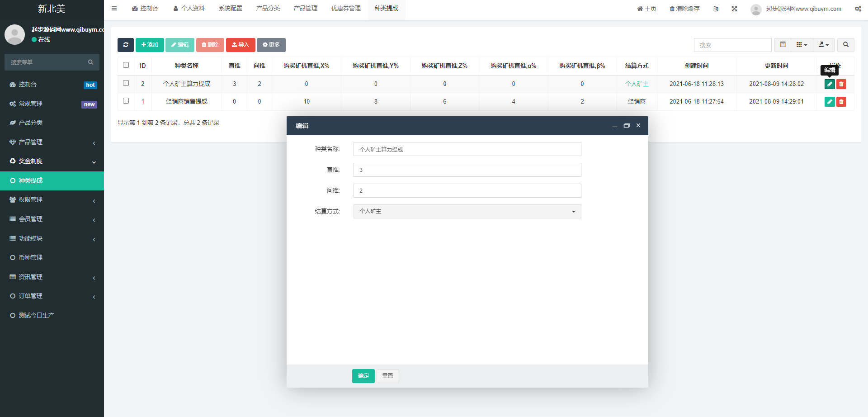
Task: Open the settings gears icon at top right
Action: point(858,9)
